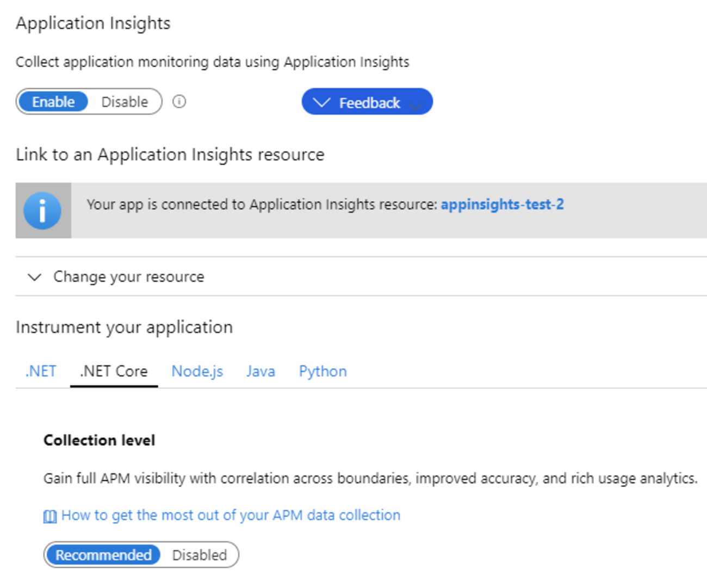This screenshot has width=707, height=588.
Task: Click the blue information icon in the banner
Action: (42, 211)
